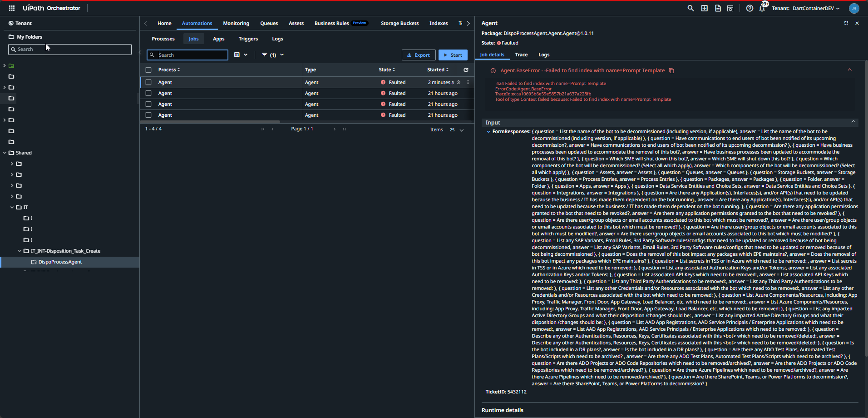Image resolution: width=868 pixels, height=418 pixels.
Task: Collapse the error message section
Action: click(x=850, y=70)
